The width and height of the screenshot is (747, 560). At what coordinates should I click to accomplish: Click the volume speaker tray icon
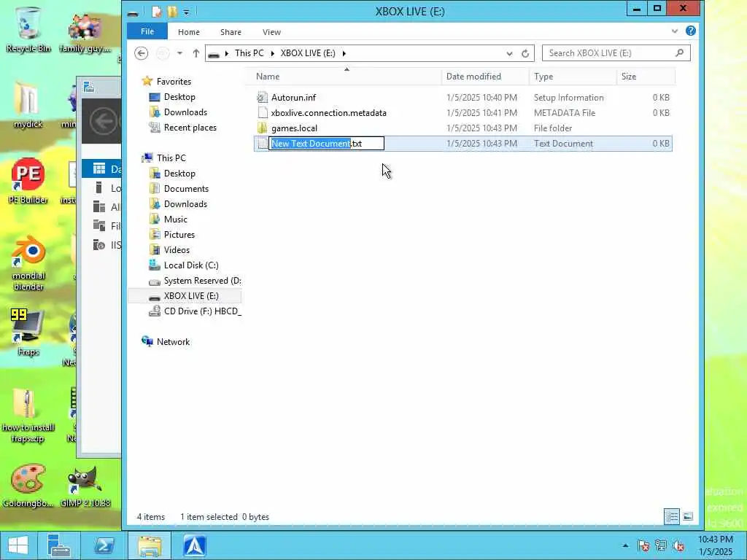(x=678, y=545)
